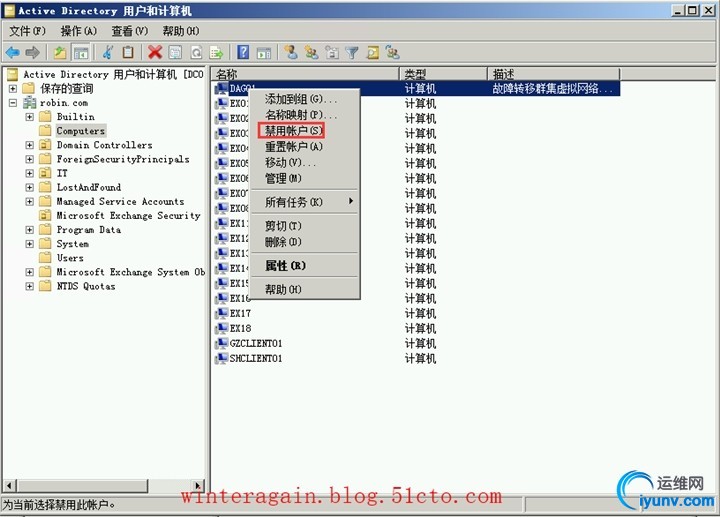Expand the Program Data node

(x=29, y=230)
